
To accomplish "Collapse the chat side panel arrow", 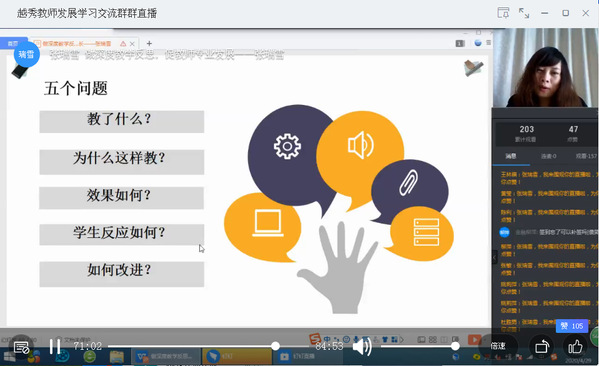I will (494, 257).
